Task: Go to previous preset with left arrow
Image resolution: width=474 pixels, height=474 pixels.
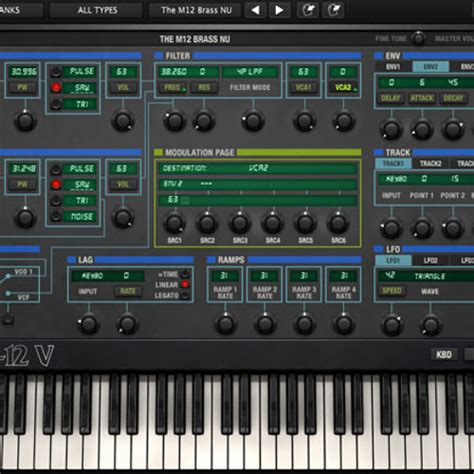Action: click(256, 10)
